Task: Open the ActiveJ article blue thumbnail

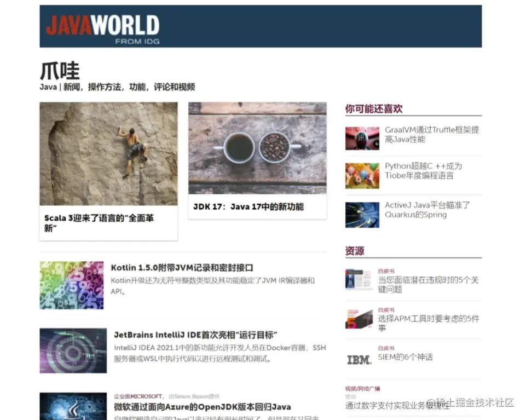Action: tap(362, 215)
